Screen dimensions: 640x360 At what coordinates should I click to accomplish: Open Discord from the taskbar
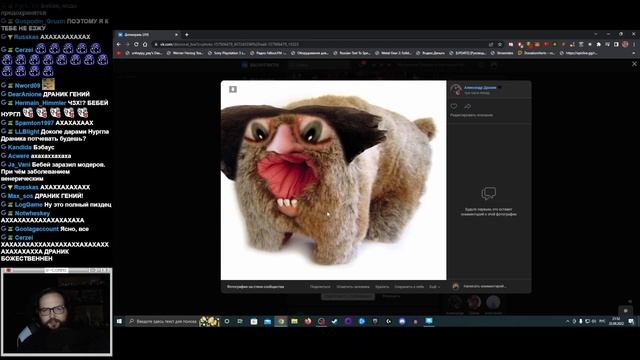(402, 322)
